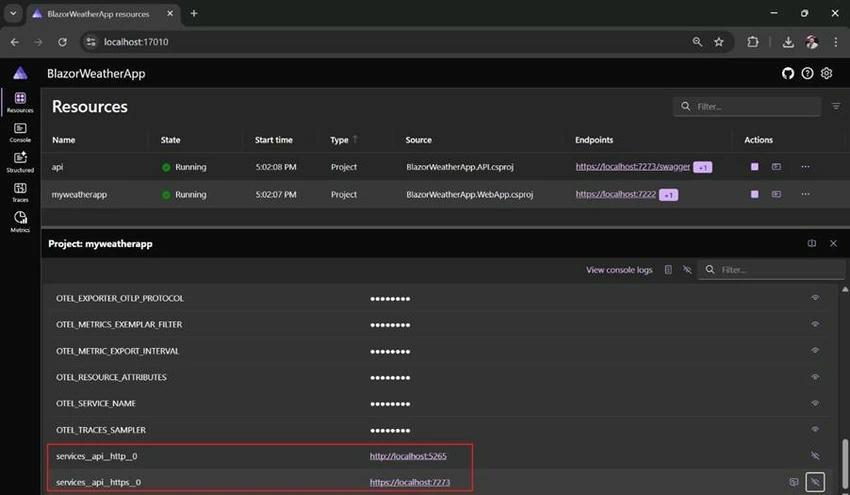850x495 pixels.
Task: Open the Metrics sidebar page
Action: click(20, 222)
